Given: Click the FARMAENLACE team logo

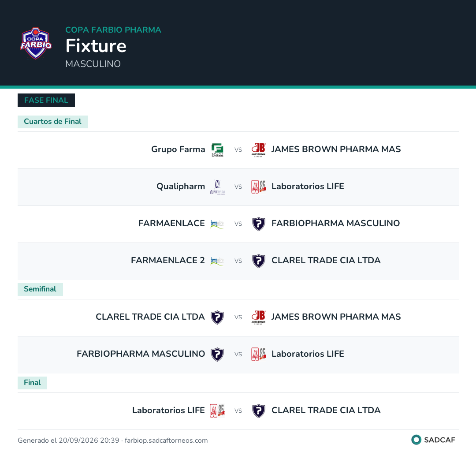Looking at the screenshot, I should (217, 224).
